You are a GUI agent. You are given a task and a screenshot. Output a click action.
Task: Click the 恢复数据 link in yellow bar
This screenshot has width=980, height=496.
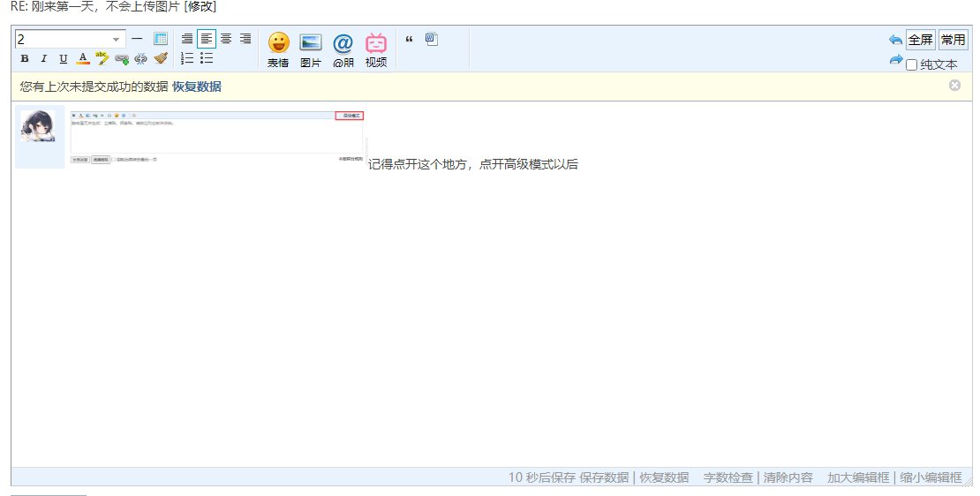[197, 86]
